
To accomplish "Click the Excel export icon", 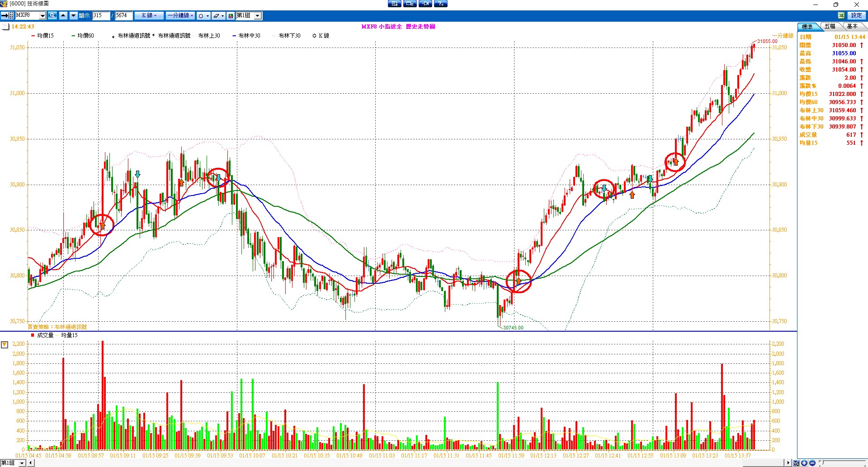I will tap(841, 15).
